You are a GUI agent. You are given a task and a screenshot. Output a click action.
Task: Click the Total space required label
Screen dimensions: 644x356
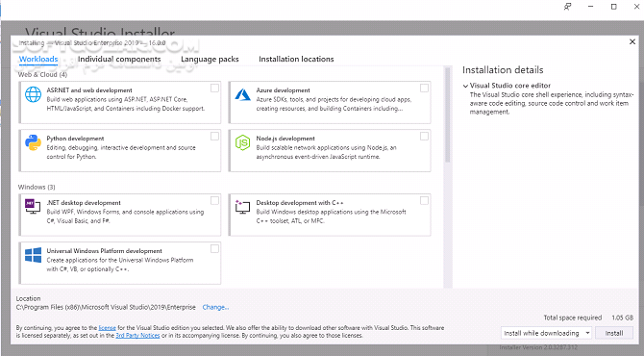point(573,318)
